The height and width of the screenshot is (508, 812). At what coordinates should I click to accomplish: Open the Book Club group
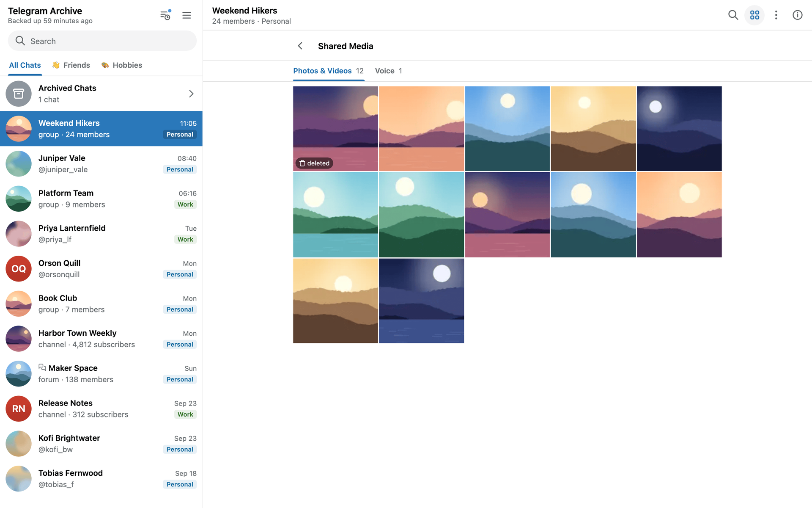pos(101,304)
